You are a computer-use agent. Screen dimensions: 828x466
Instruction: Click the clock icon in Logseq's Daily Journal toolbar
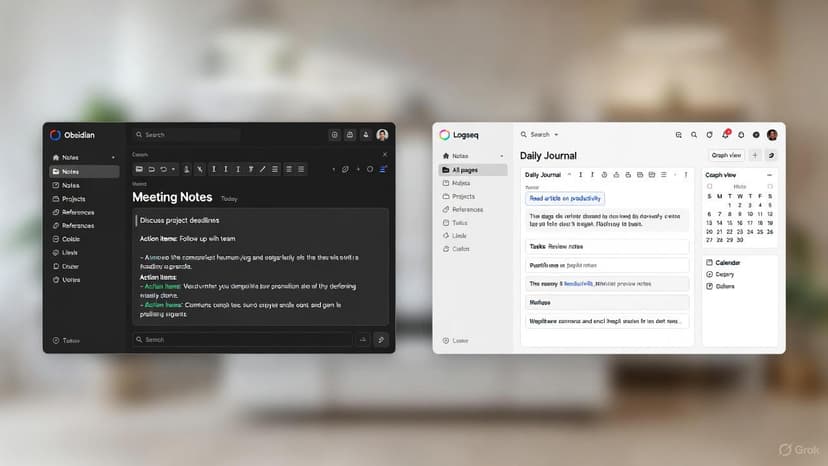[x=604, y=175]
